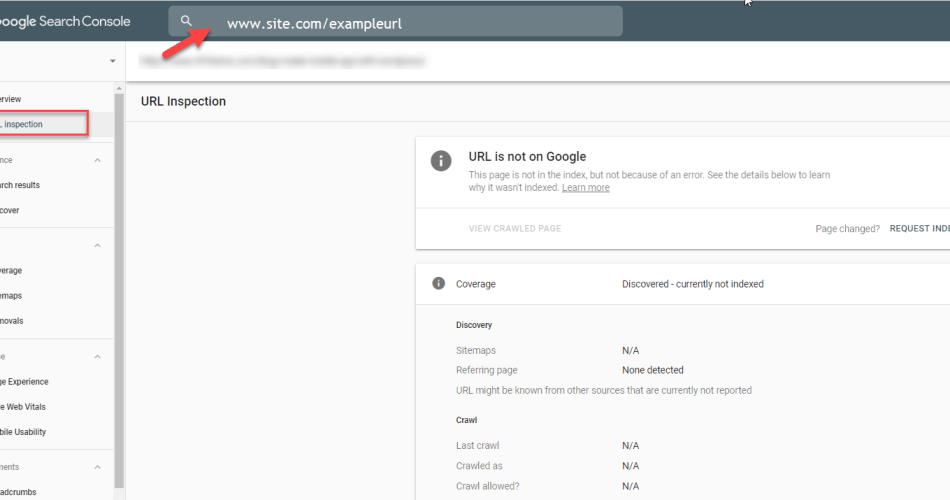Click the info icon beside URL is not on Google

(x=441, y=161)
